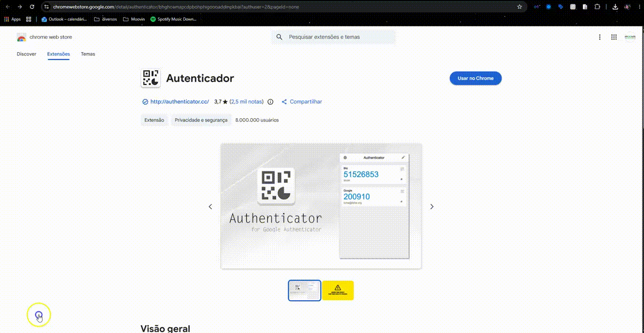Click the blue tag extension icon in toolbar

tap(560, 7)
